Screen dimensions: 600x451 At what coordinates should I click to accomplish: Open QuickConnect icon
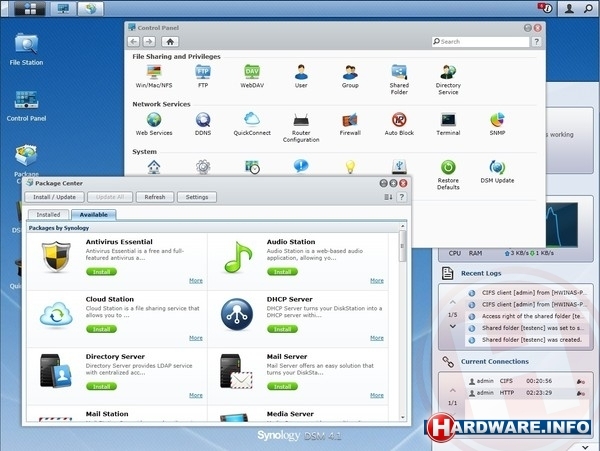coord(252,124)
